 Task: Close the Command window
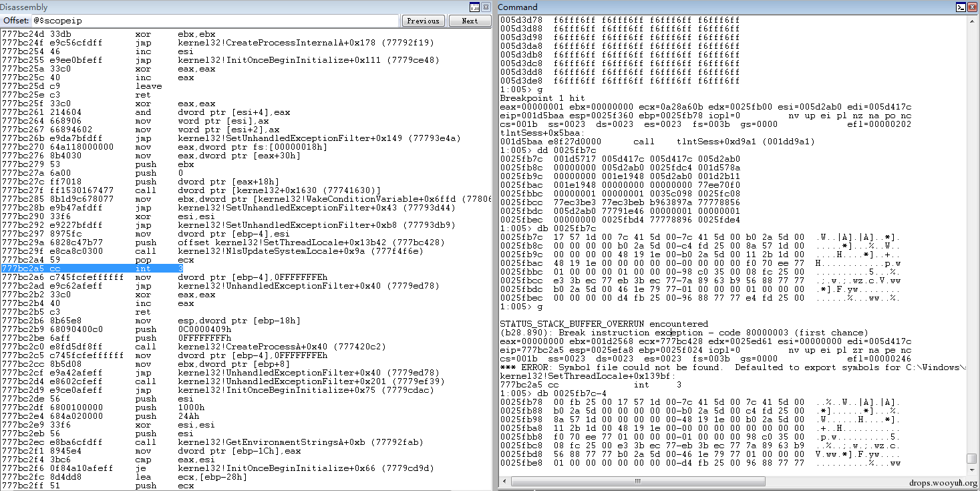[x=972, y=7]
